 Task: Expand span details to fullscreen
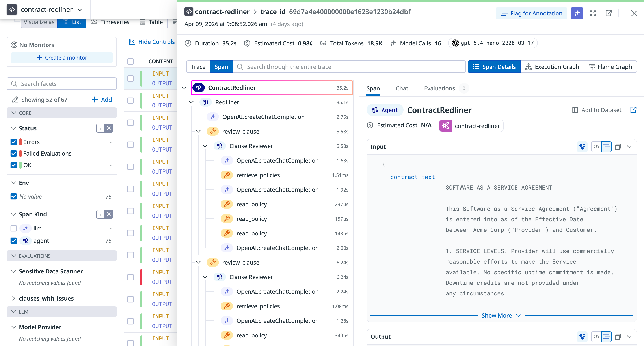(x=593, y=13)
